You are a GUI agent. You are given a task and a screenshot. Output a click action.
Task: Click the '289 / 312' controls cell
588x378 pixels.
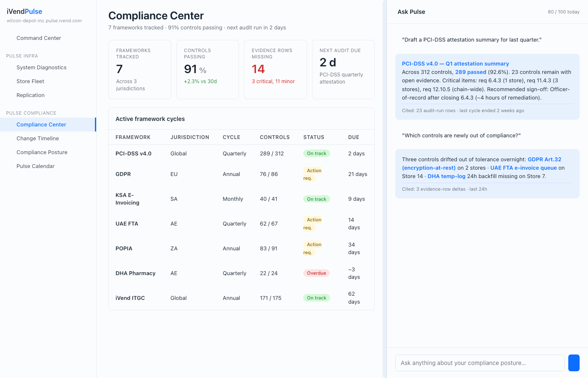[272, 153]
